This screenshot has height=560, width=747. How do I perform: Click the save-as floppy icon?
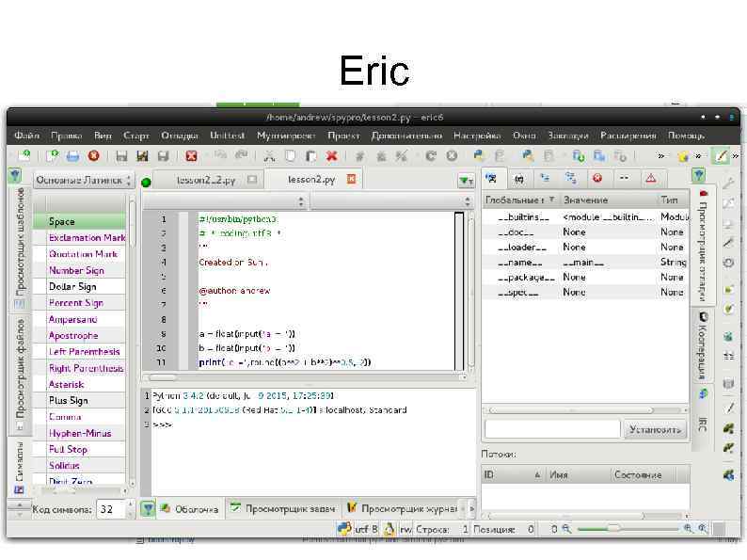142,156
